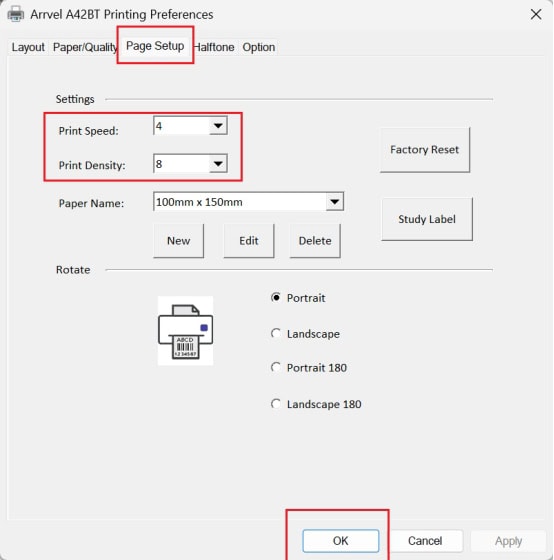Select the Portrait orientation
The height and width of the screenshot is (560, 554).
click(276, 298)
